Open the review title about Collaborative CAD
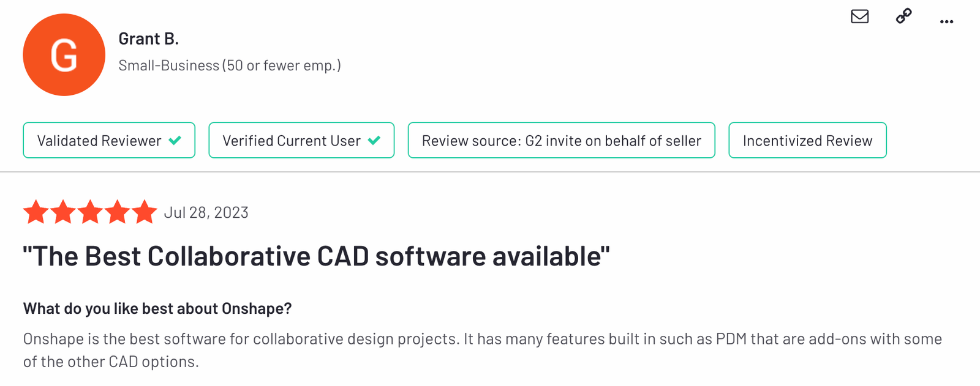This screenshot has height=386, width=980. tap(316, 256)
